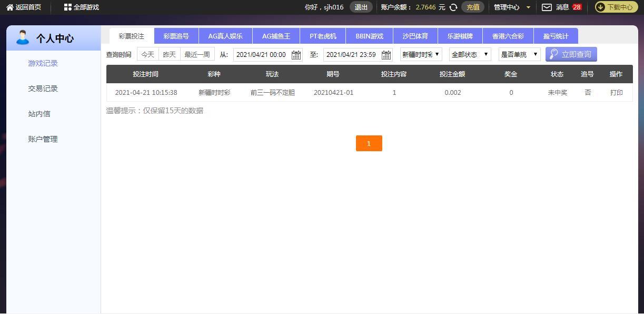Click the home icon beside 返回首页
This screenshot has height=314, width=644.
(10, 7)
